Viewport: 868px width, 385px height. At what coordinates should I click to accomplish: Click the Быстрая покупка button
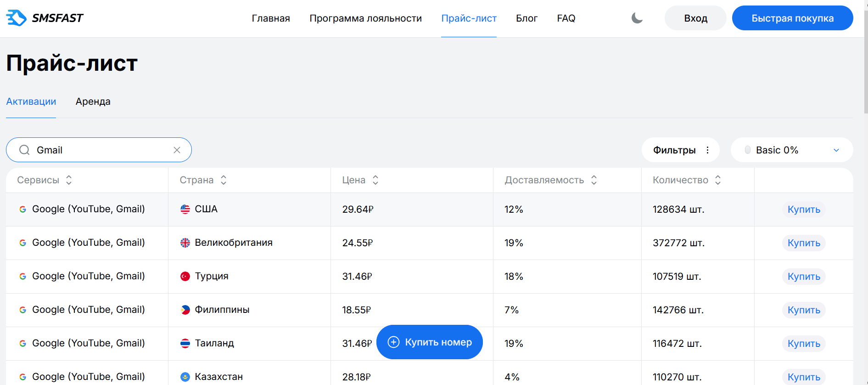[x=793, y=18]
